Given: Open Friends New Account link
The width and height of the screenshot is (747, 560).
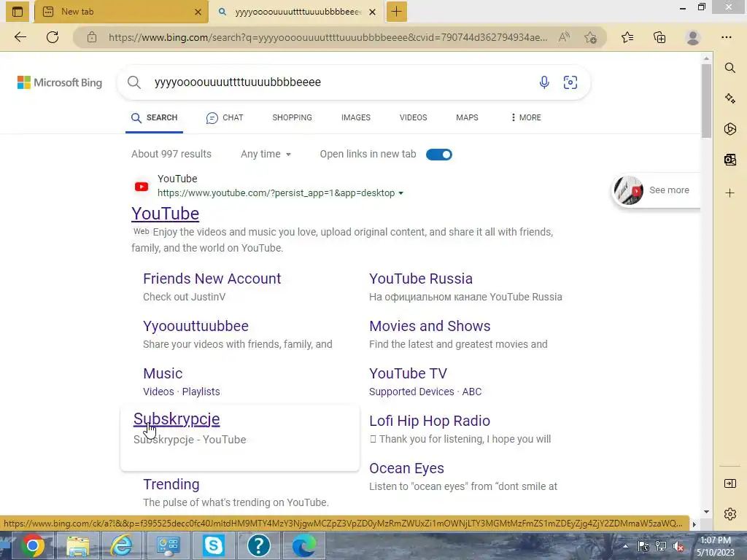Looking at the screenshot, I should (x=212, y=279).
